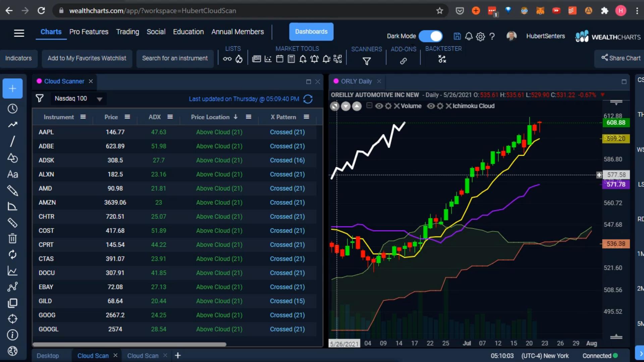Open the Add-ons link icon

point(404,61)
